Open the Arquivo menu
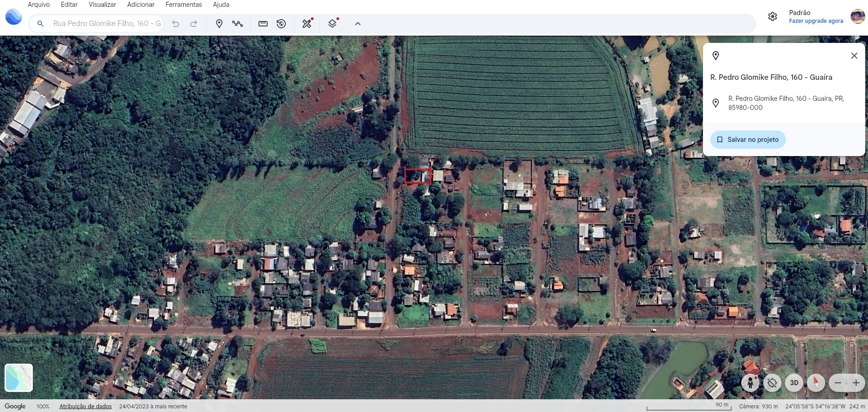This screenshot has height=412, width=868. (39, 5)
